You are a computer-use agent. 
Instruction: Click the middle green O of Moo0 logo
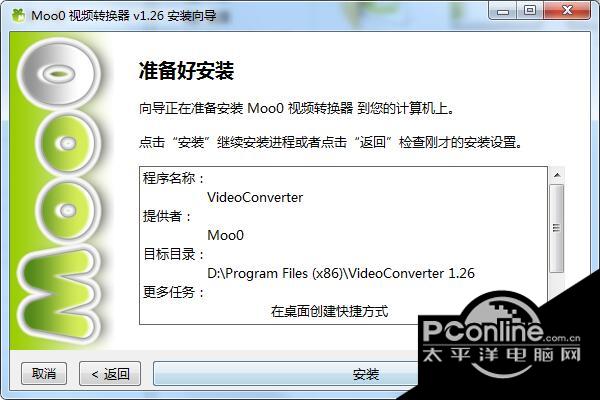(x=67, y=143)
